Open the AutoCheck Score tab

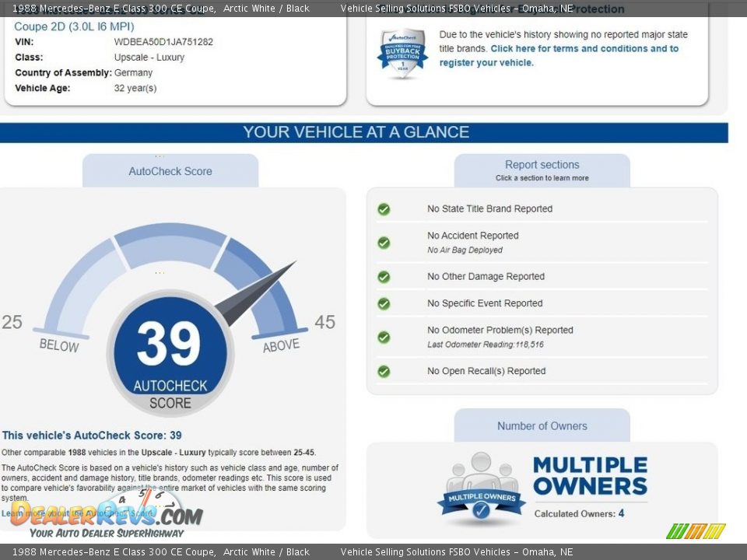170,171
